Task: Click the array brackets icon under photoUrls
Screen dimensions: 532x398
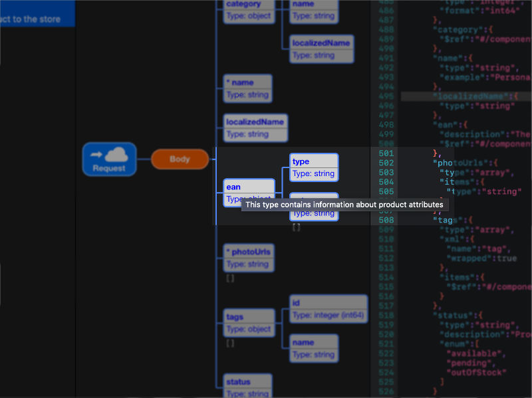Action: (x=231, y=277)
